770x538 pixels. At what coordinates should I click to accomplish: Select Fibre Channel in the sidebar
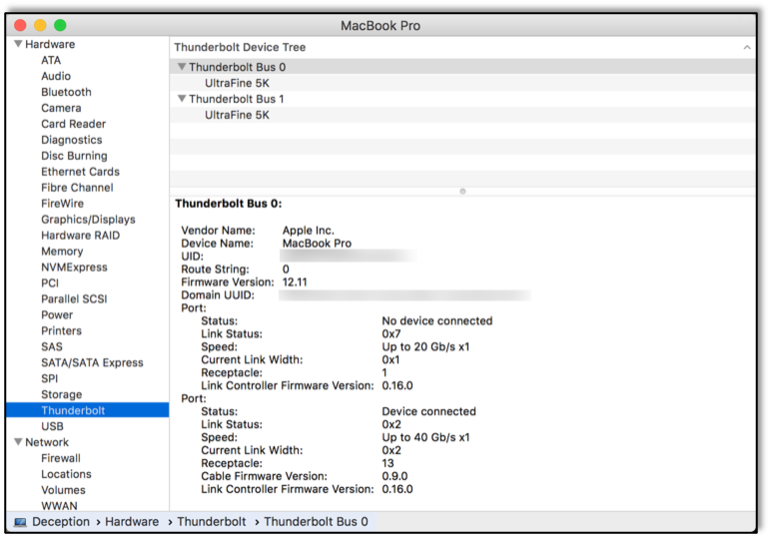[x=77, y=188]
